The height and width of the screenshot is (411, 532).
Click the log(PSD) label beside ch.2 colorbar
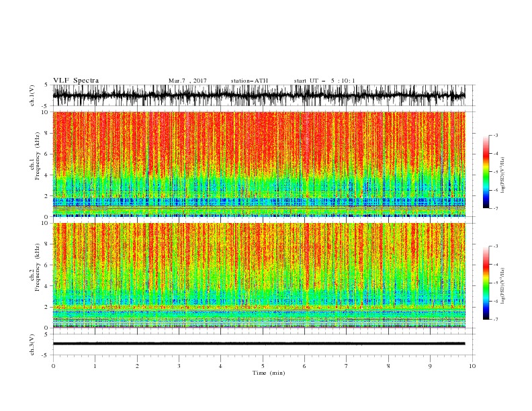point(502,285)
